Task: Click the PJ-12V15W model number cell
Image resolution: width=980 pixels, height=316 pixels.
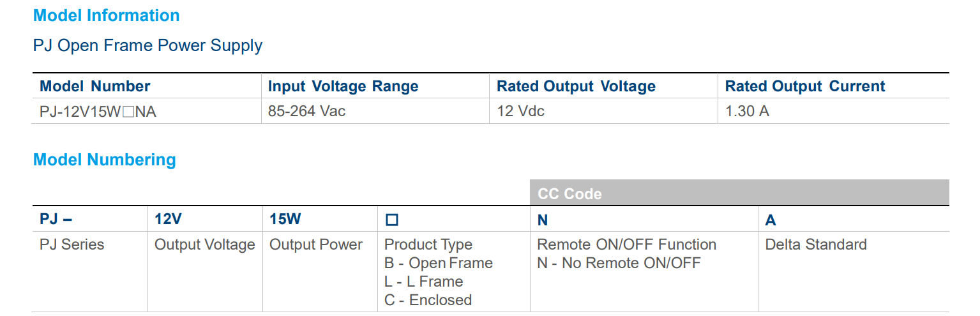Action: pos(98,112)
